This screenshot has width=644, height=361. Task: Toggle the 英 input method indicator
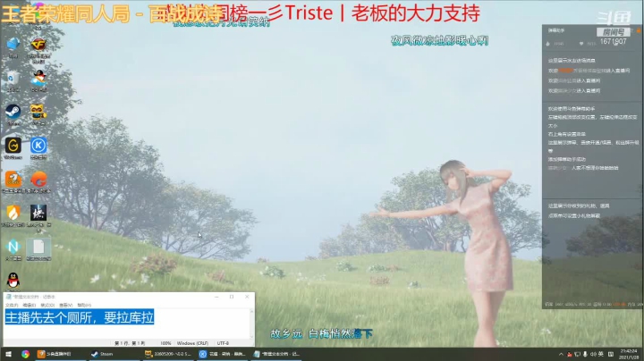point(601,354)
